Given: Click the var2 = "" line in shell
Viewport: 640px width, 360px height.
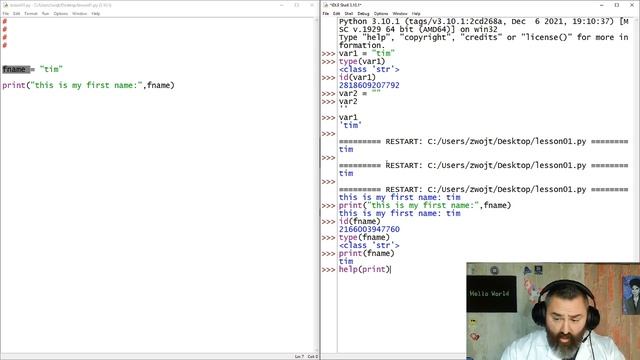Looking at the screenshot, I should (360, 93).
